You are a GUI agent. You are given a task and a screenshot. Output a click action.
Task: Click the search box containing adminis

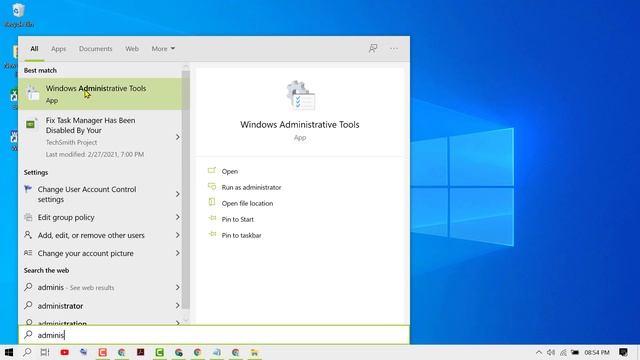(214, 335)
